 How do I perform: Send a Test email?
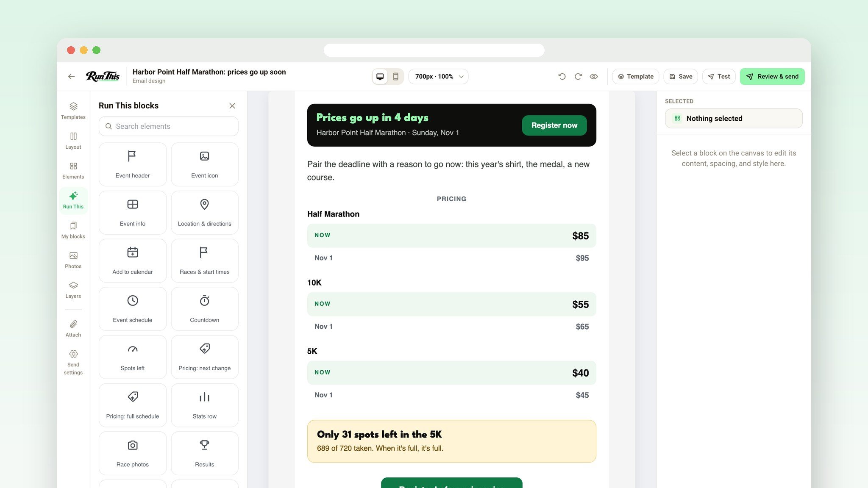[x=719, y=77]
